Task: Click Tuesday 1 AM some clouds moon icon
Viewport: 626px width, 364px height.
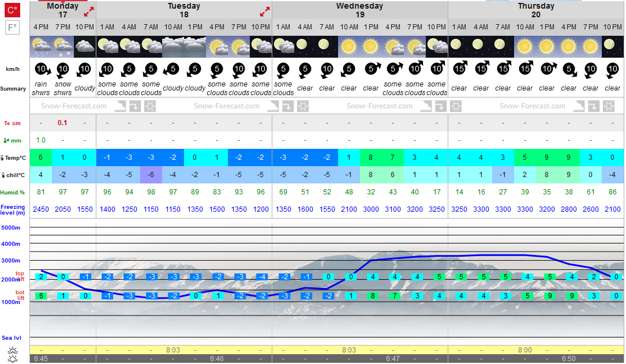Action: tap(107, 47)
